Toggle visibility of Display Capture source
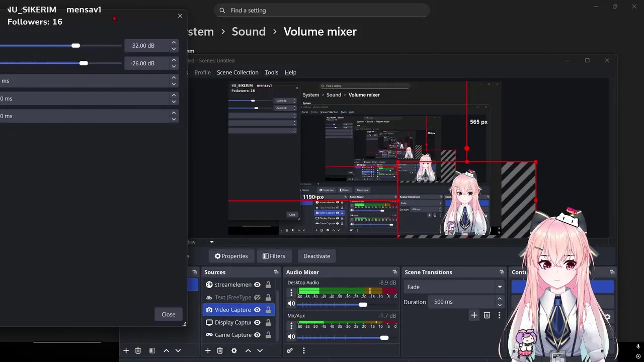Viewport: 644px width, 362px height. click(257, 322)
